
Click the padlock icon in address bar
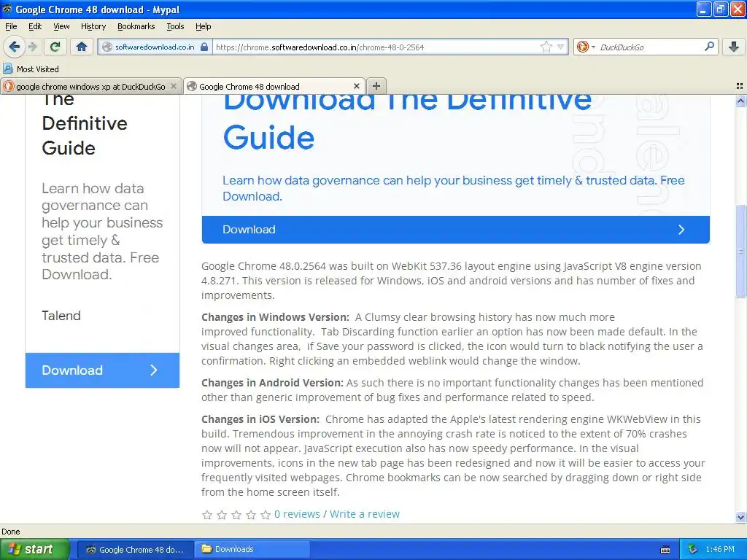[x=204, y=47]
